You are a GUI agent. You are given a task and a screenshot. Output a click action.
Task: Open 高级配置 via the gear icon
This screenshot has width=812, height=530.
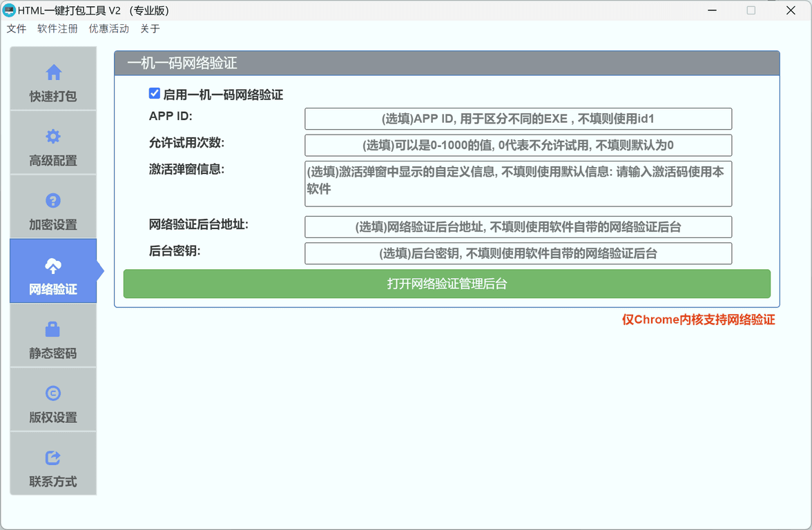coord(53,133)
